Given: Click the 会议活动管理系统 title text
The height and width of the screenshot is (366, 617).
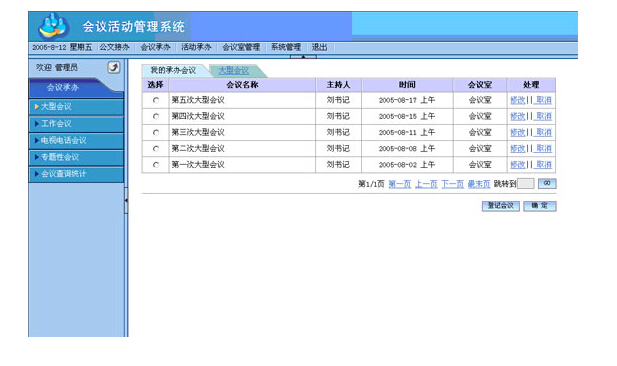Looking at the screenshot, I should pyautogui.click(x=133, y=27).
